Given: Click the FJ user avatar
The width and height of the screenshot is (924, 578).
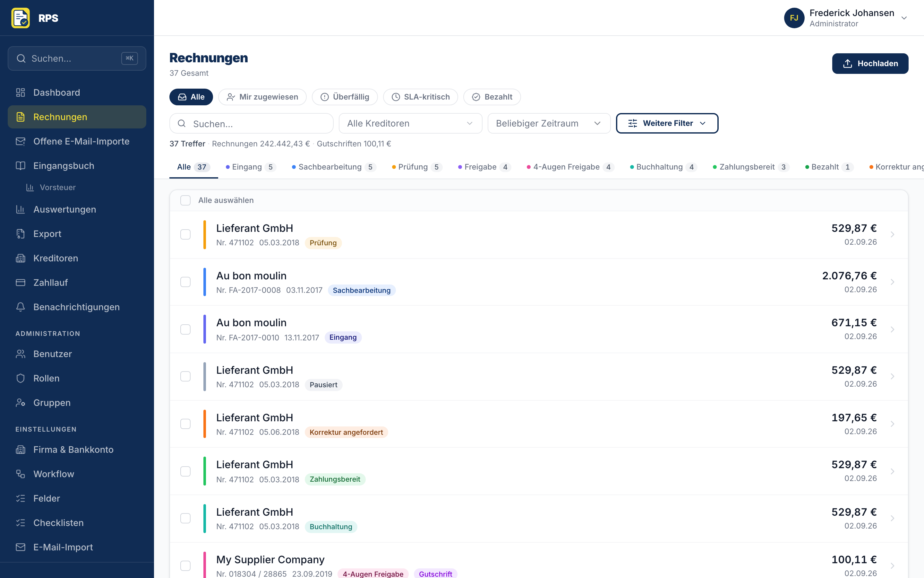Looking at the screenshot, I should coord(794,18).
